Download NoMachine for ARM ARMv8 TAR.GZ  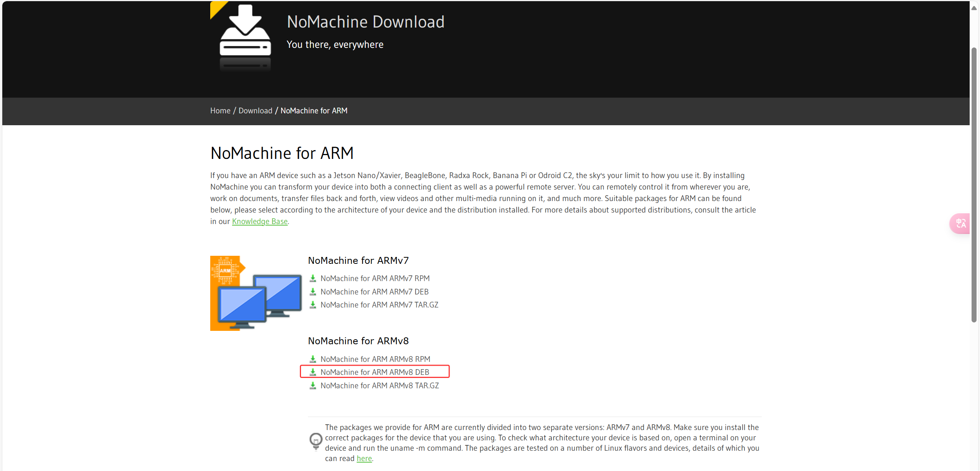(x=380, y=385)
